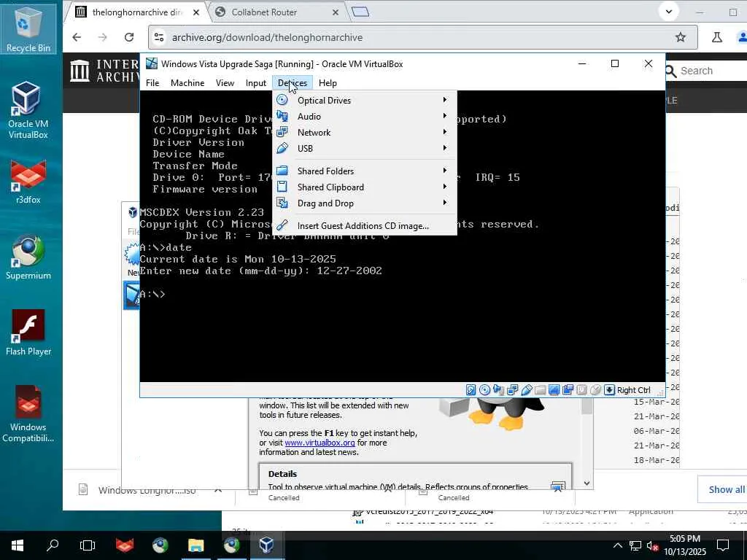Expand the arrow beside USB
This screenshot has width=747, height=560.
(x=445, y=147)
